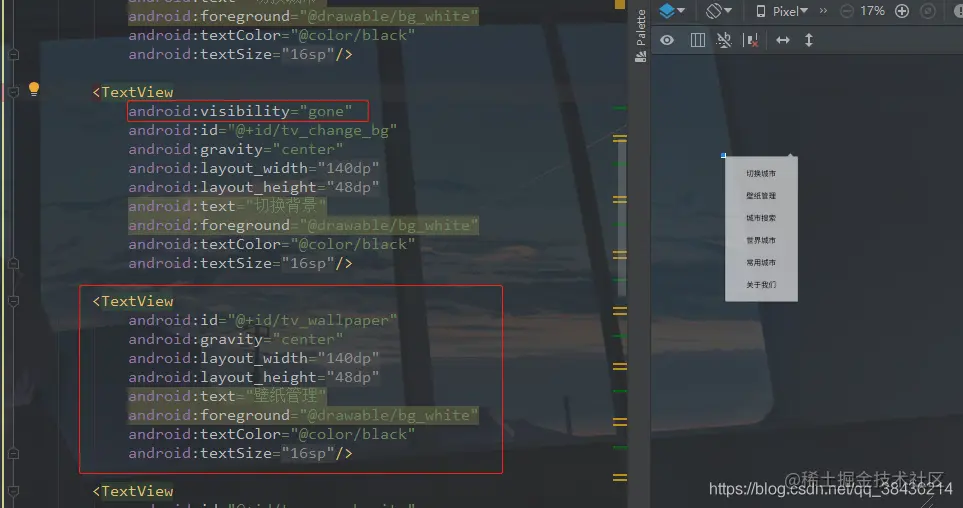Click 关于我们 item in preview
963x508 pixels.
tap(761, 284)
